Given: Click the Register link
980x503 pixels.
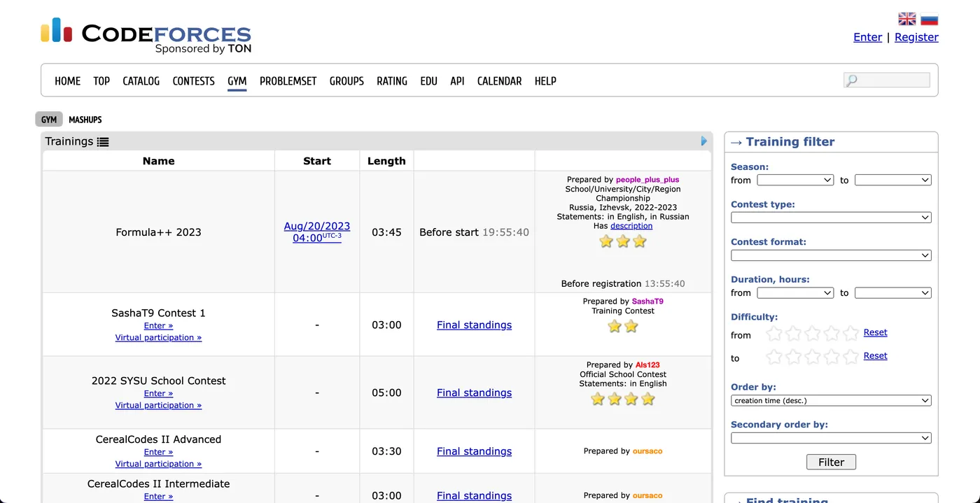Looking at the screenshot, I should click(x=916, y=37).
